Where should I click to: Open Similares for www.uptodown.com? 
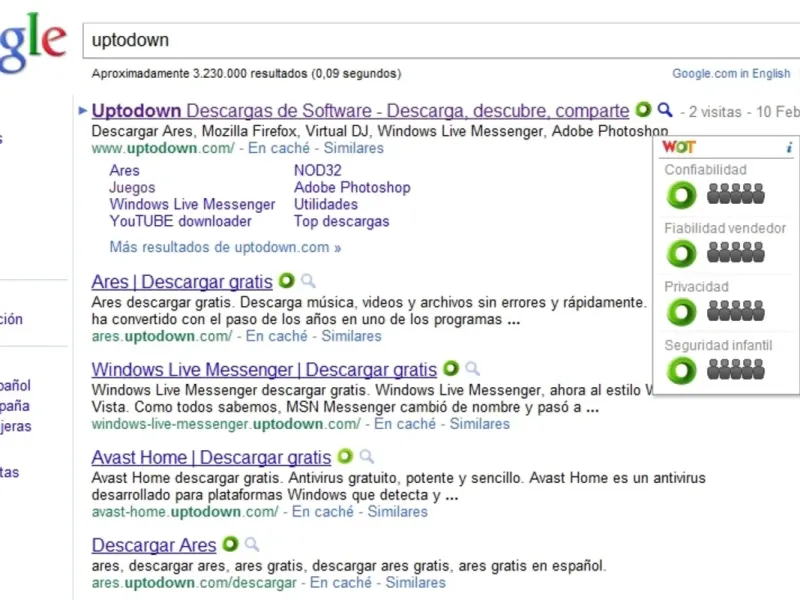(x=354, y=148)
